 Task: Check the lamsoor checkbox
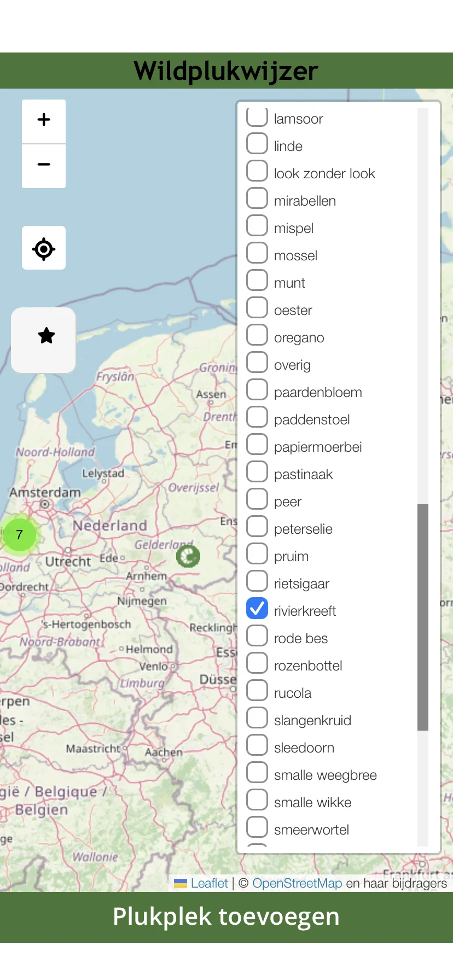coord(257,116)
